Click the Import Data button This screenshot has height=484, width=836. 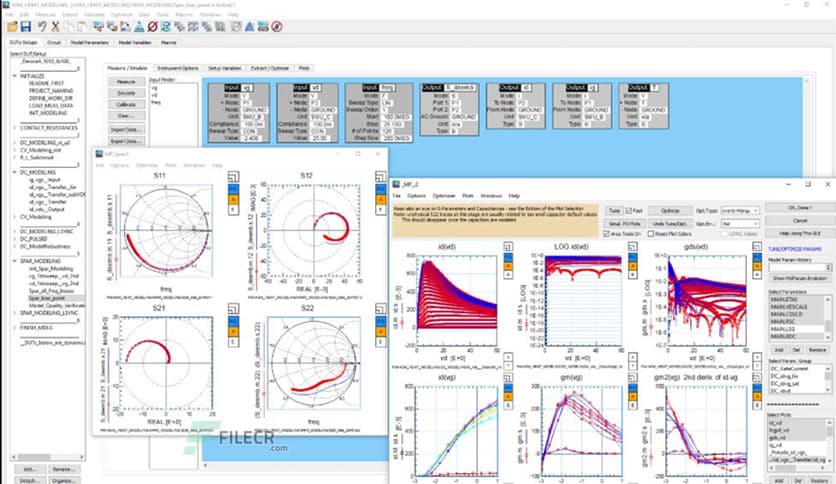click(126, 130)
